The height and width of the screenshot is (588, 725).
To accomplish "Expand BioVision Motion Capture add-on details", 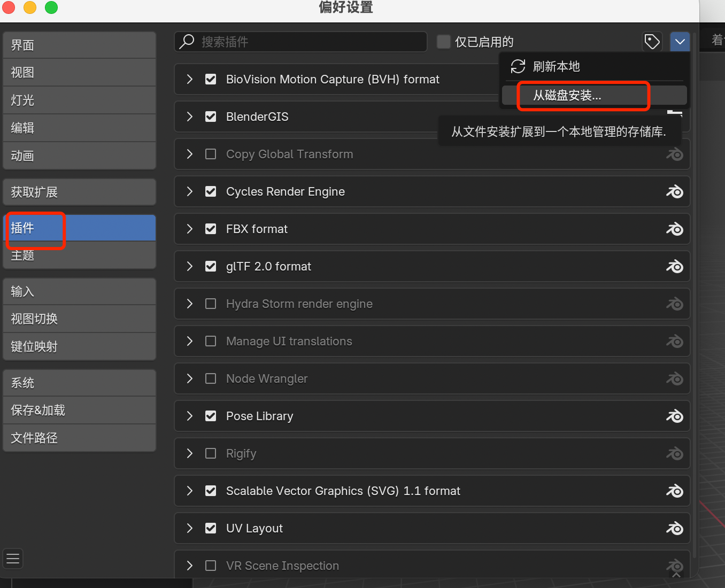I will coord(189,79).
